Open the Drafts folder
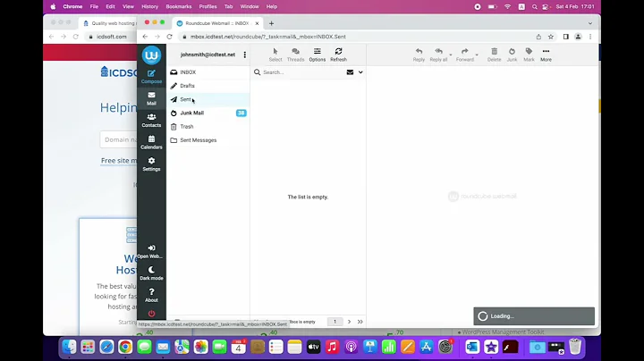The width and height of the screenshot is (644, 361). [x=208, y=86]
